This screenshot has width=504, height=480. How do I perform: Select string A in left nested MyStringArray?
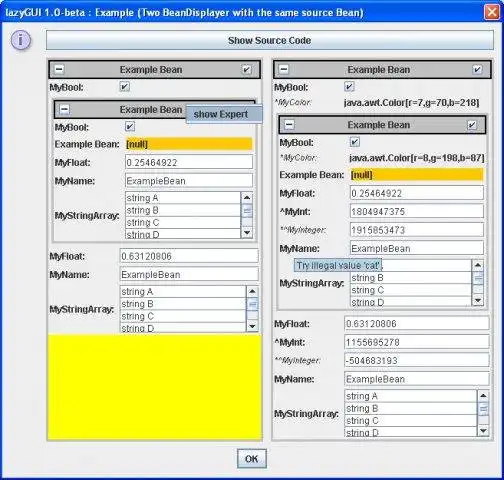click(x=183, y=198)
